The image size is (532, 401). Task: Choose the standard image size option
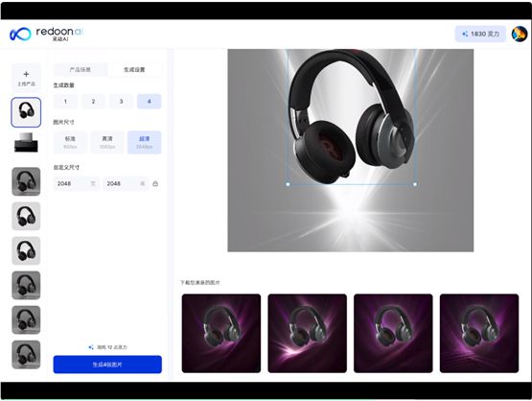point(70,142)
